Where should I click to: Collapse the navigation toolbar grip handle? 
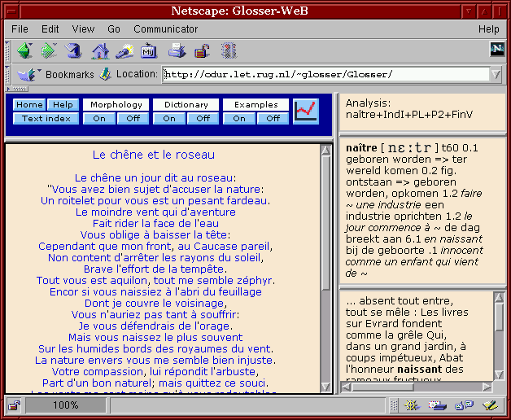(x=8, y=50)
